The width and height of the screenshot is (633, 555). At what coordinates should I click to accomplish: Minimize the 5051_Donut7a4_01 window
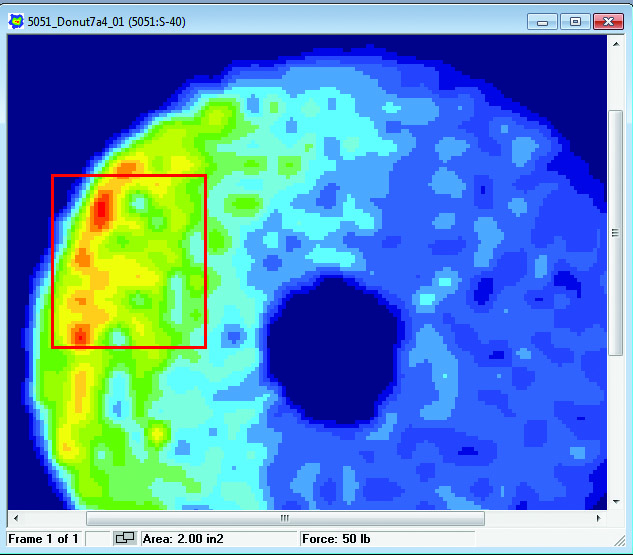click(546, 21)
